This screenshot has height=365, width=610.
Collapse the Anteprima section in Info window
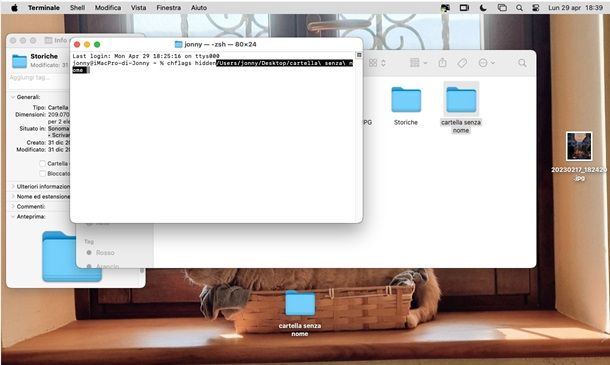pos(13,216)
